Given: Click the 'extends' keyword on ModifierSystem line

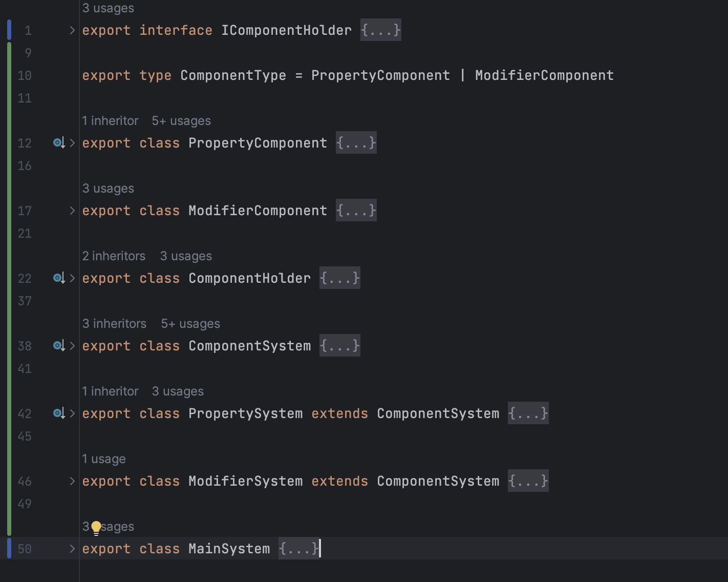Looking at the screenshot, I should coord(339,481).
